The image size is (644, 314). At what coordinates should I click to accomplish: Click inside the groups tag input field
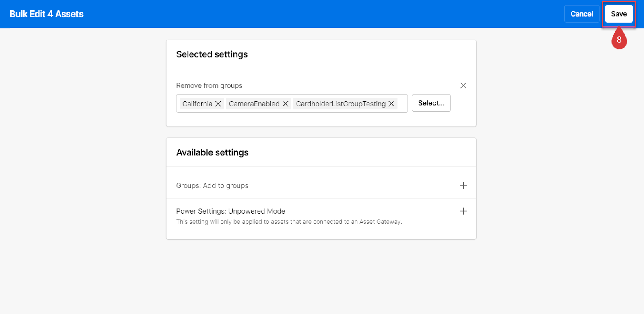[402, 104]
